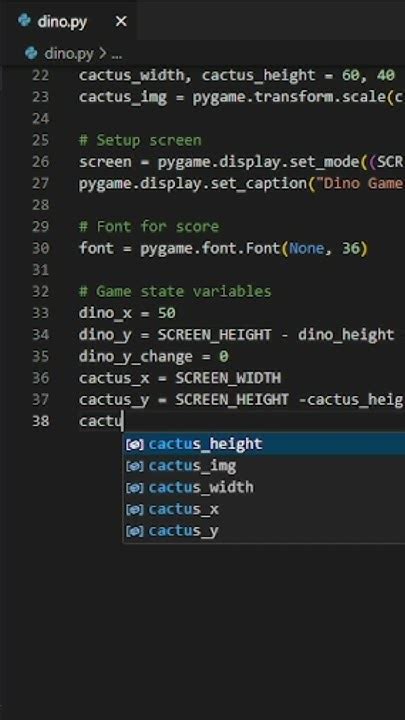
Task: Expand the breadcrumb ellipsis symbol list
Action: coord(117,54)
